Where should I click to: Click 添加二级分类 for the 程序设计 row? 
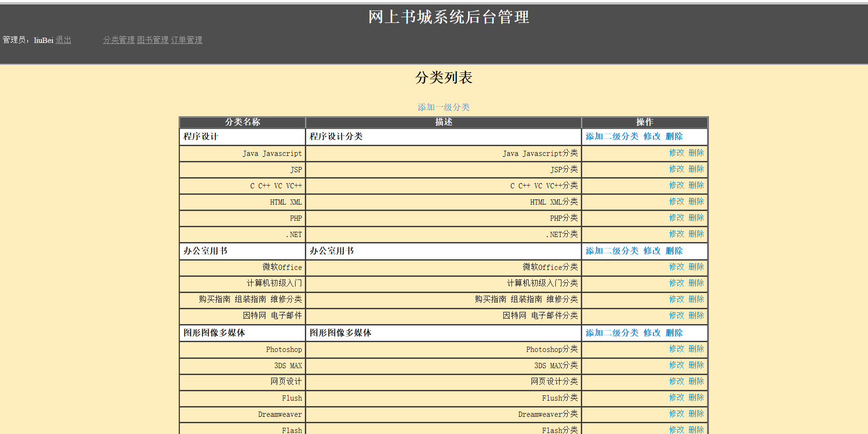pos(612,136)
